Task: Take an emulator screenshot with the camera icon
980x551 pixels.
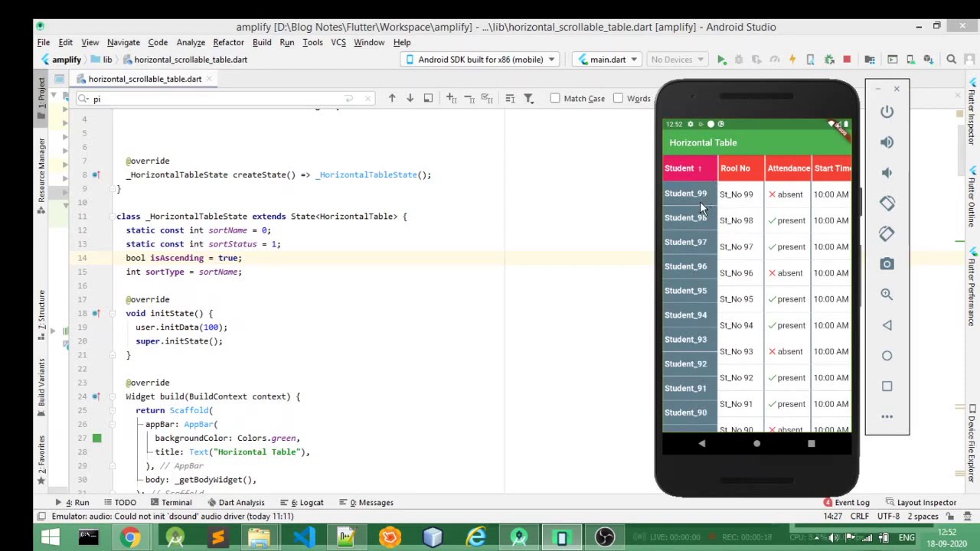Action: pyautogui.click(x=887, y=264)
